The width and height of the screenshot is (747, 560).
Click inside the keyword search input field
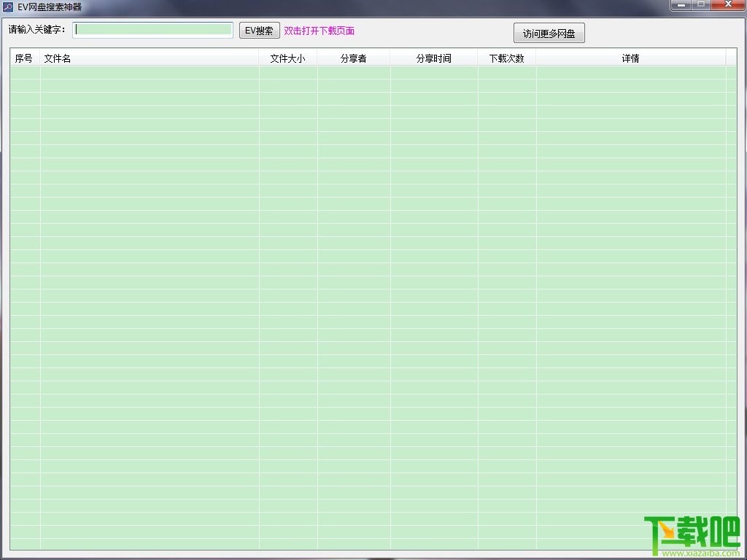pos(152,30)
